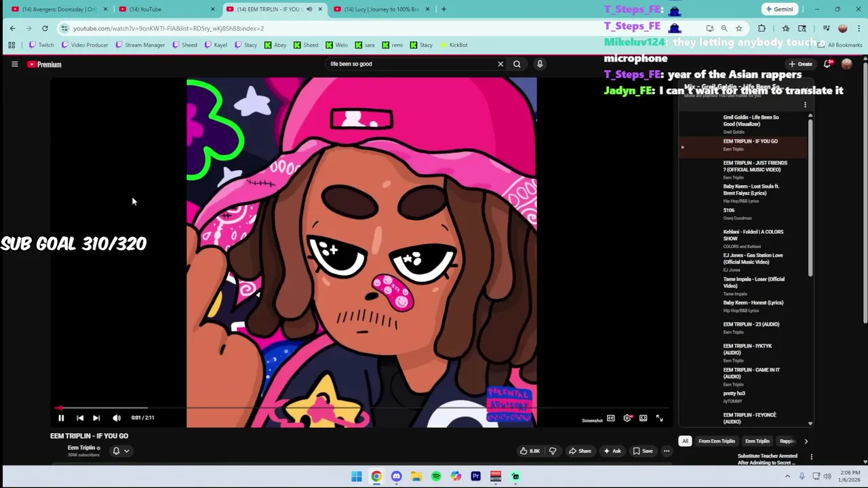Switch to theater mode view
Viewport: 868px width, 488px height.
tap(643, 418)
